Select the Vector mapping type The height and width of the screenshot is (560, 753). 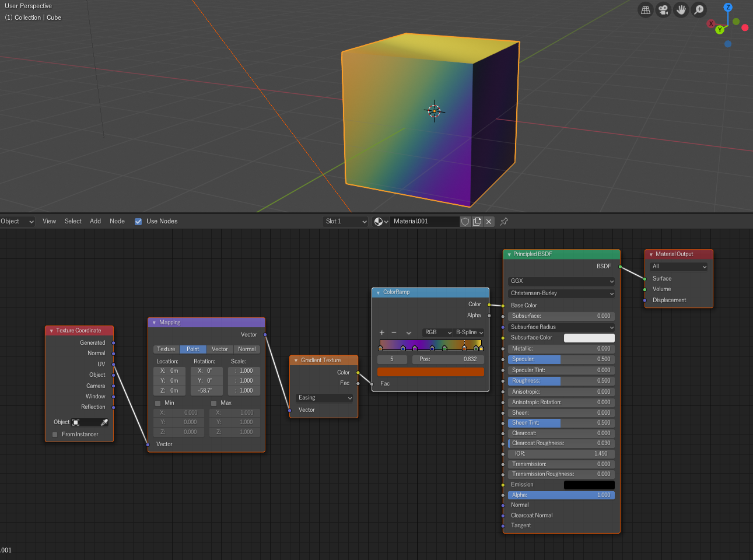pos(220,349)
